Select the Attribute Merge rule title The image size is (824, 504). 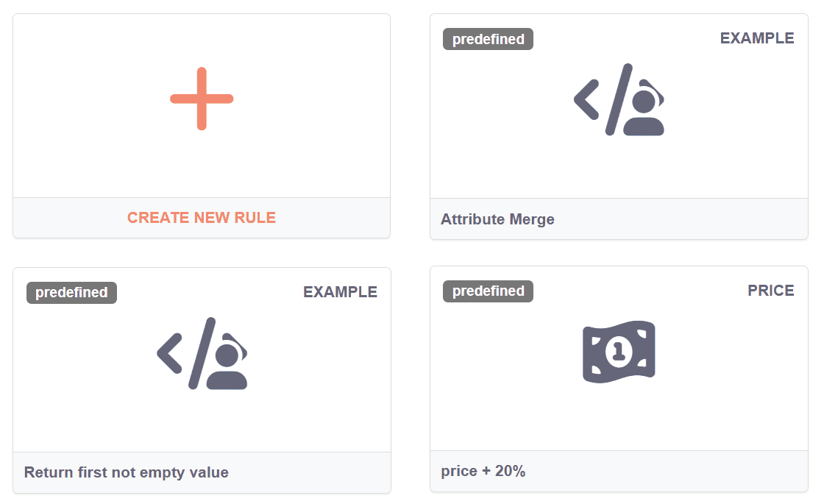point(497,219)
